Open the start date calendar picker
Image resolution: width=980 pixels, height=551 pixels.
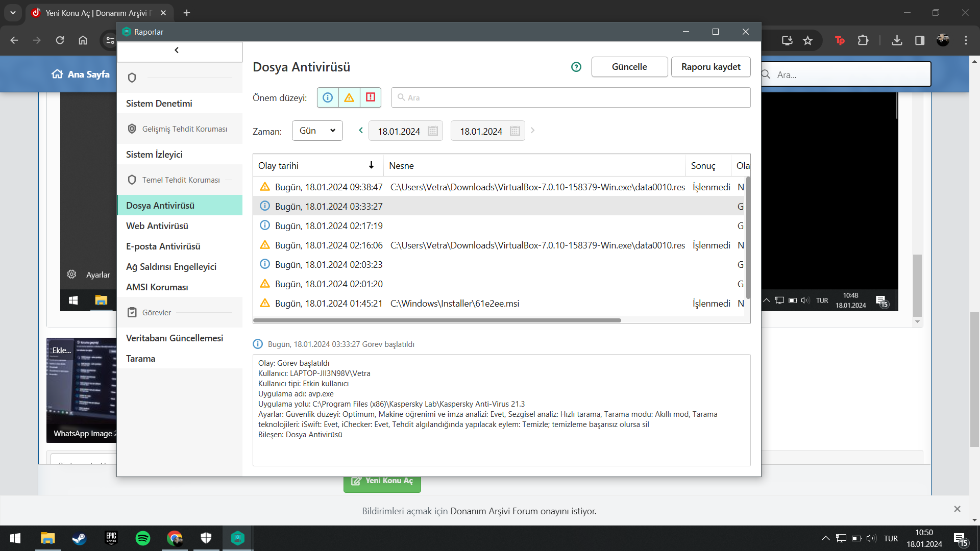click(433, 131)
